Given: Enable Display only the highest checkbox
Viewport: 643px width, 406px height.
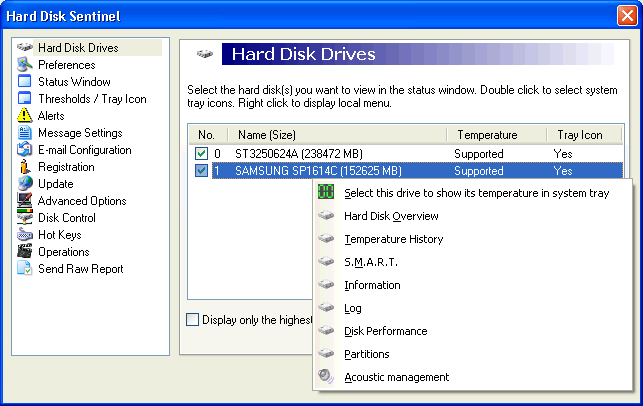Looking at the screenshot, I should 192,319.
